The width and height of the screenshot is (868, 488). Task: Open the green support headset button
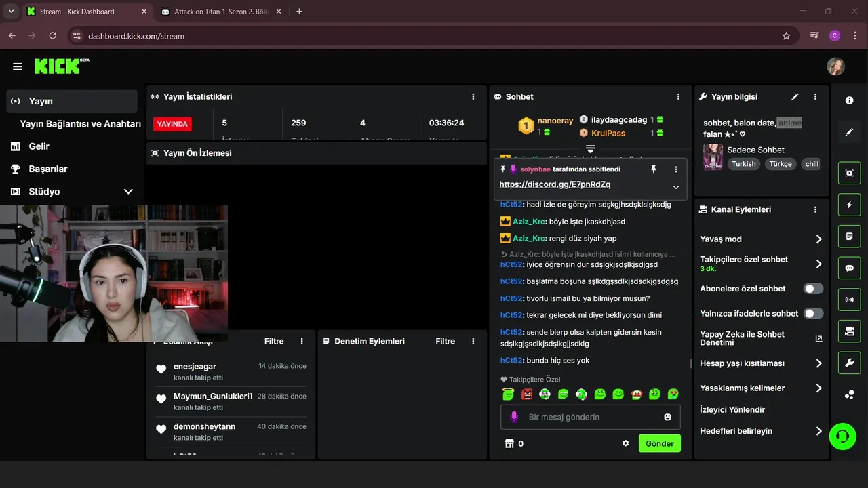pos(843,435)
